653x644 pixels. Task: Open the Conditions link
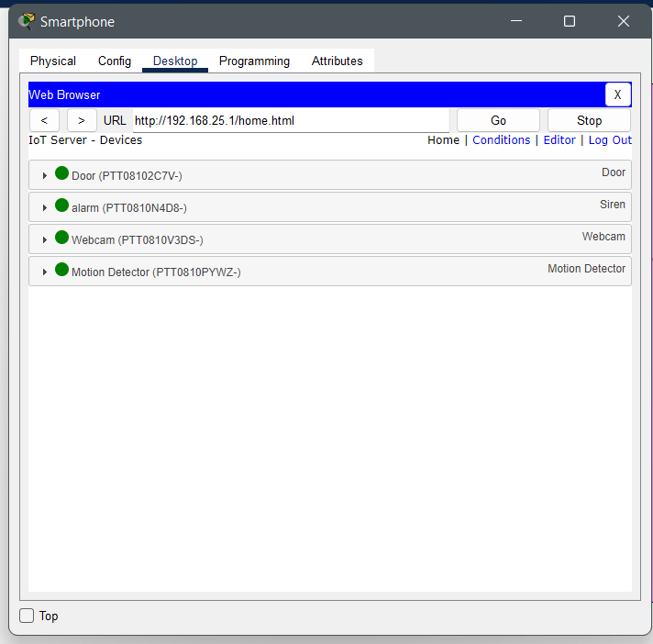[501, 140]
